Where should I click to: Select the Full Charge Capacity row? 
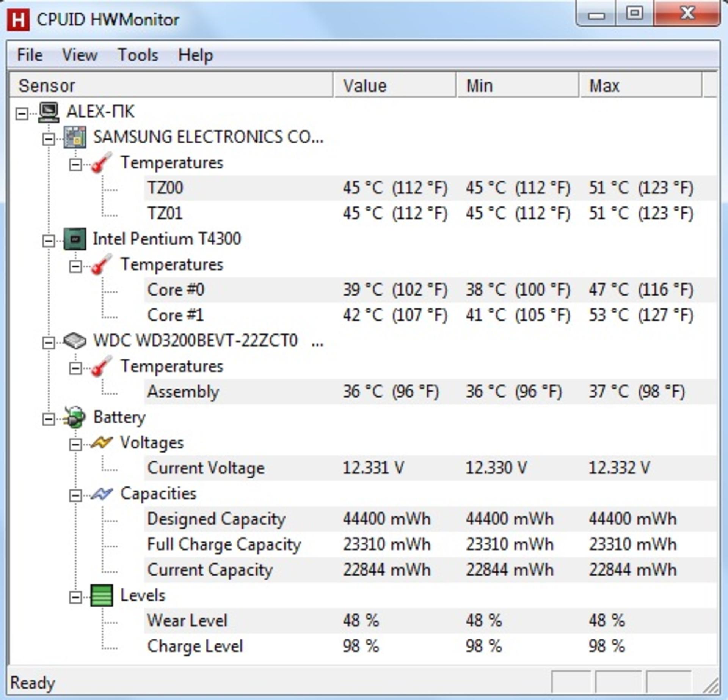tap(430, 545)
